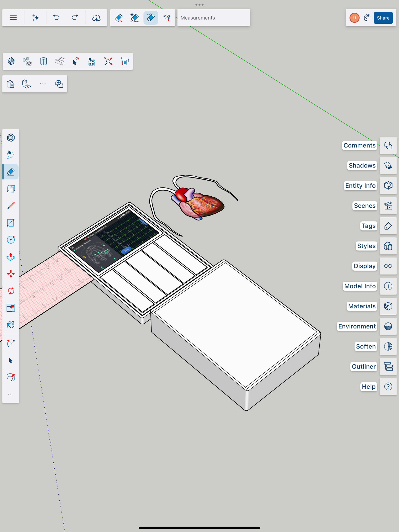Click the Undo arrow
399x532 pixels.
[x=56, y=18]
